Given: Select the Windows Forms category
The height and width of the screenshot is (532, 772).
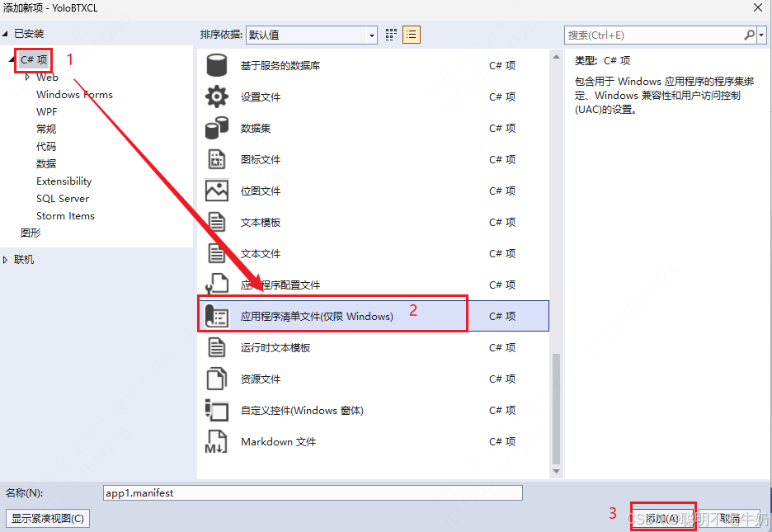Looking at the screenshot, I should pyautogui.click(x=74, y=95).
